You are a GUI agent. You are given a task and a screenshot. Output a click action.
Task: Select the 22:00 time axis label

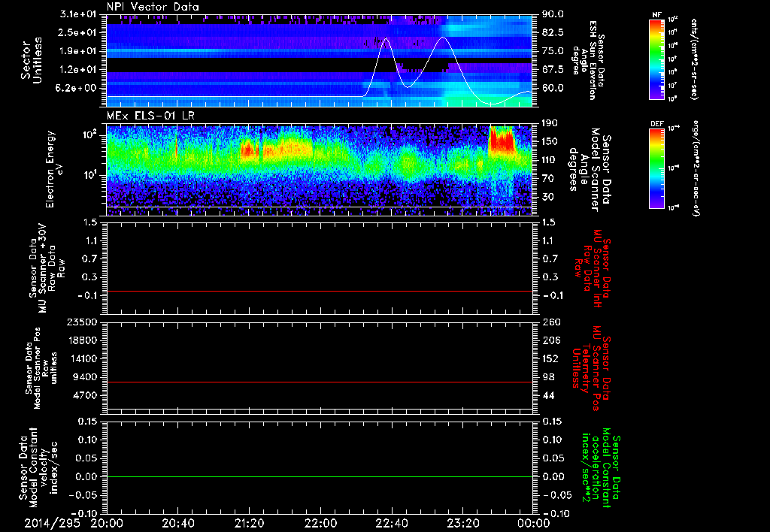tap(321, 522)
